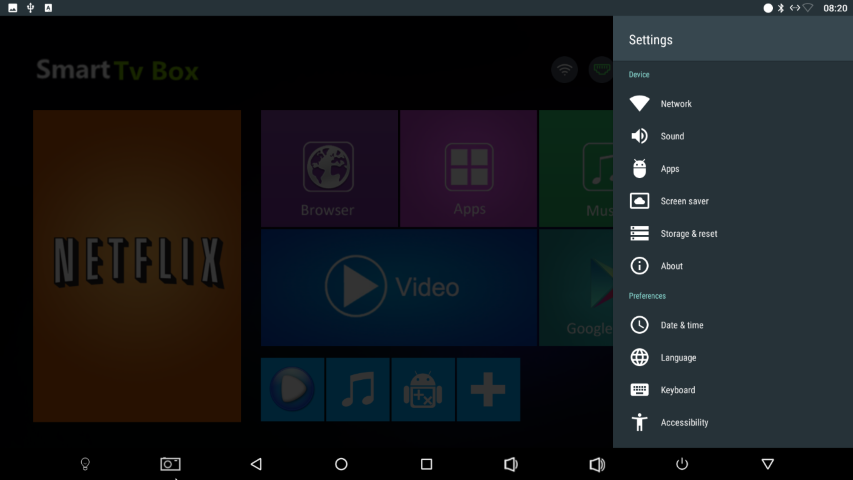Go back with the triangle button
853x480 pixels.
pos(256,464)
